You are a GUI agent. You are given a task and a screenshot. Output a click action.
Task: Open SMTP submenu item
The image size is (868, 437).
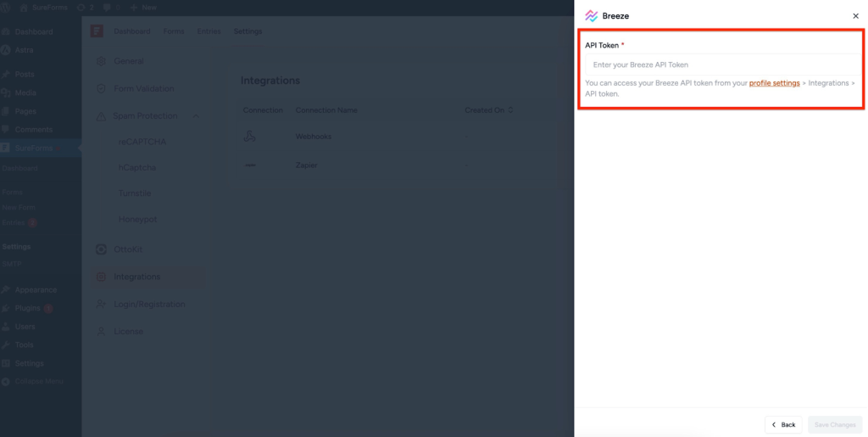(x=12, y=264)
